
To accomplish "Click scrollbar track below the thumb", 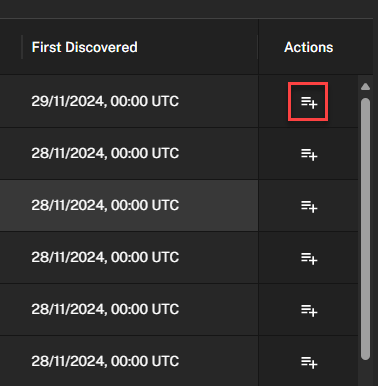I will (x=365, y=373).
